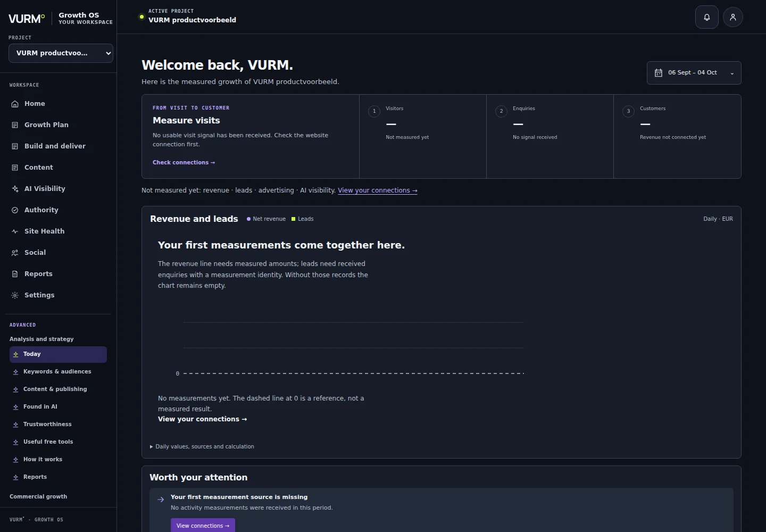Click the Content sidebar icon
Viewport: 766px width, 532px height.
[15, 168]
